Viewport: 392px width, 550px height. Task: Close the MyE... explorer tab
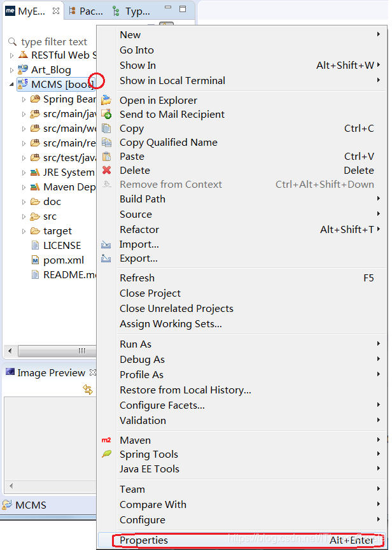coord(56,11)
